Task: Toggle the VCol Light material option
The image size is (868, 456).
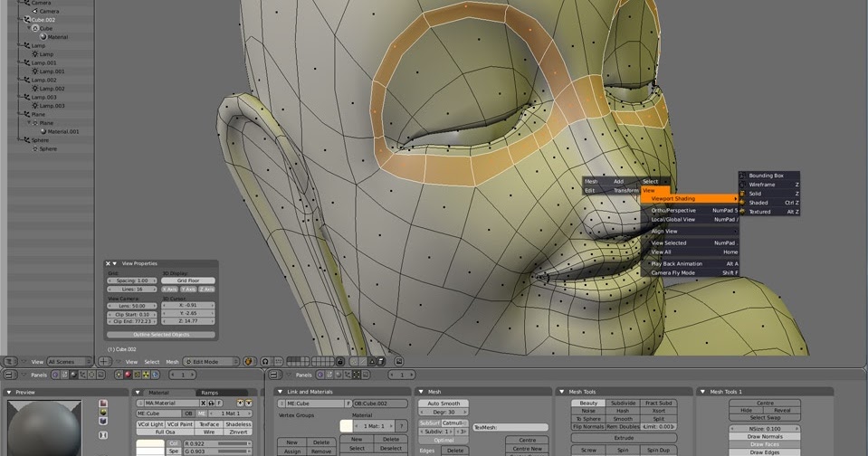Action: [150, 424]
